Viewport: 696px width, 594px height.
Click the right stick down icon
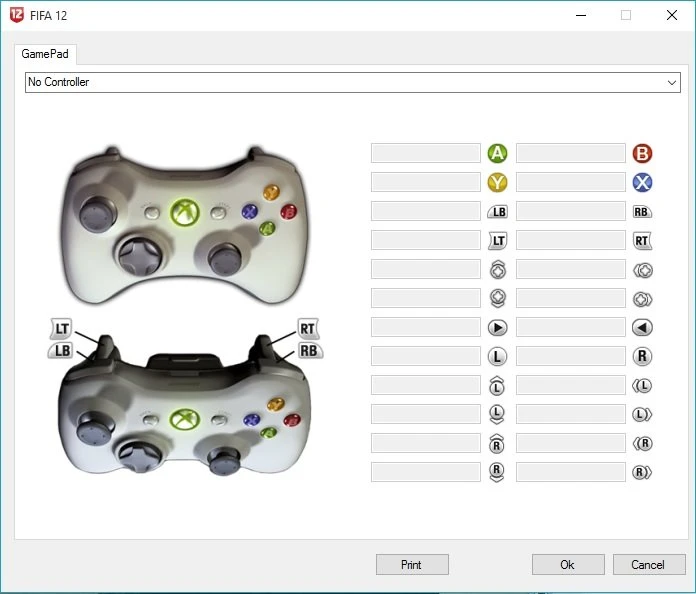tap(497, 472)
